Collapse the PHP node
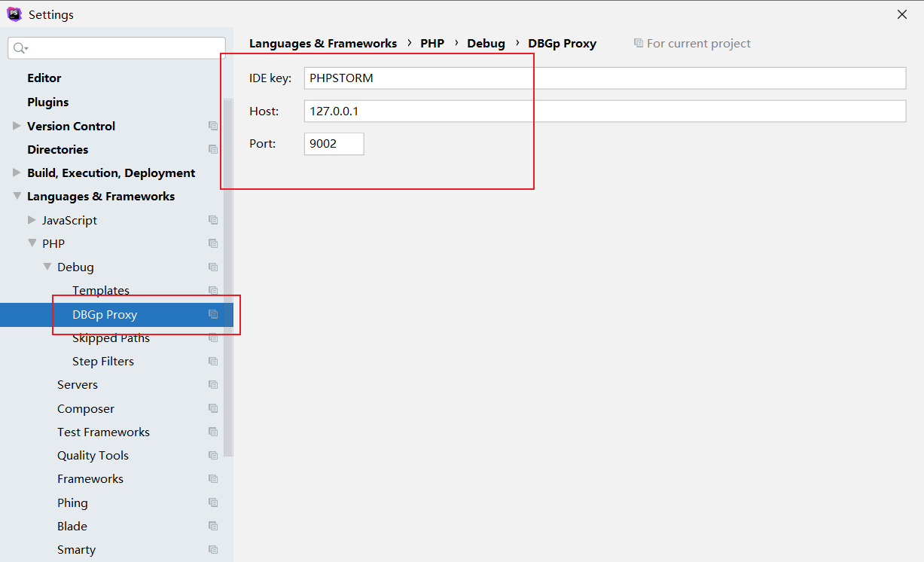 [32, 243]
